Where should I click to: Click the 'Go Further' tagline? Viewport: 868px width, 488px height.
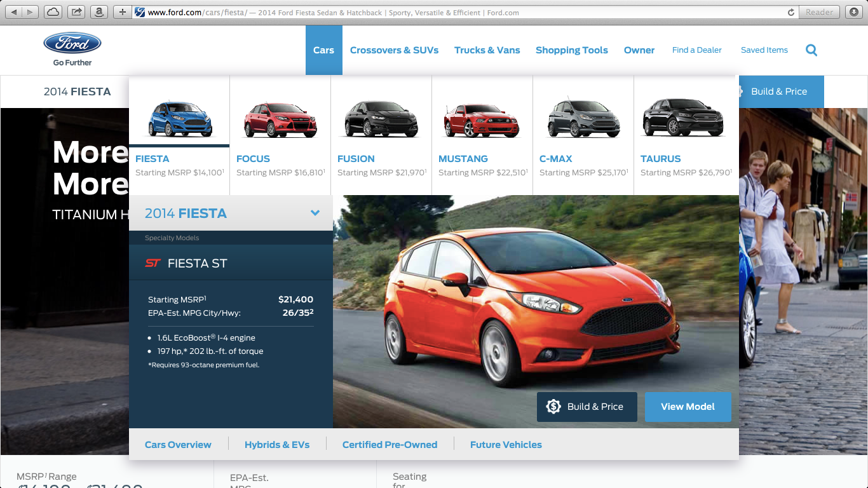72,63
